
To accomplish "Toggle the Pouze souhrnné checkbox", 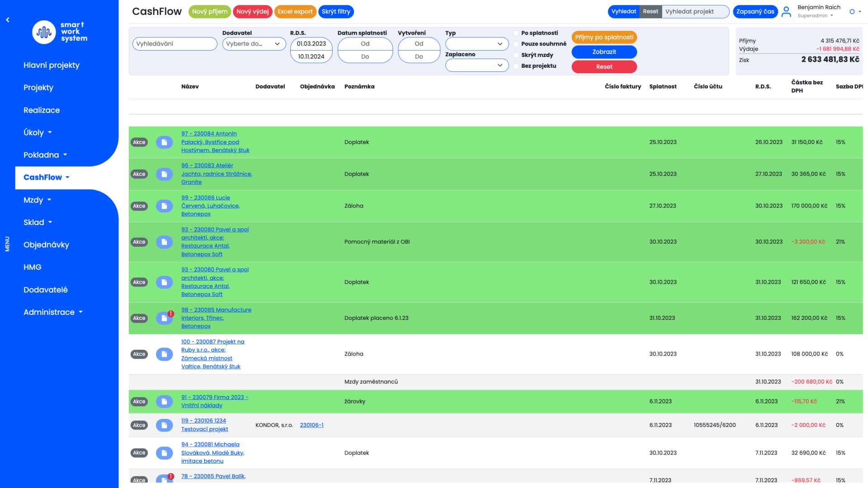I will coord(516,44).
